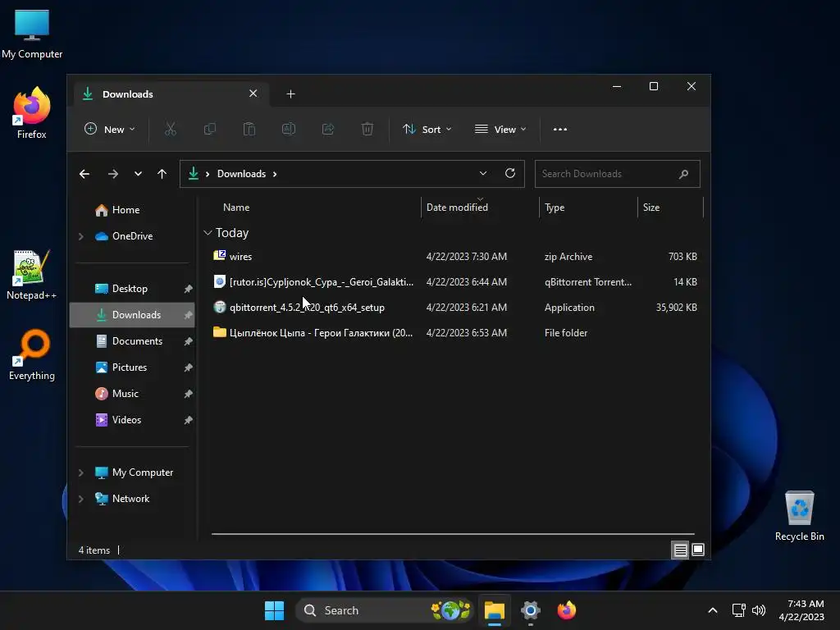Click the Delete trash icon in toolbar
The height and width of the screenshot is (630, 840).
click(367, 129)
